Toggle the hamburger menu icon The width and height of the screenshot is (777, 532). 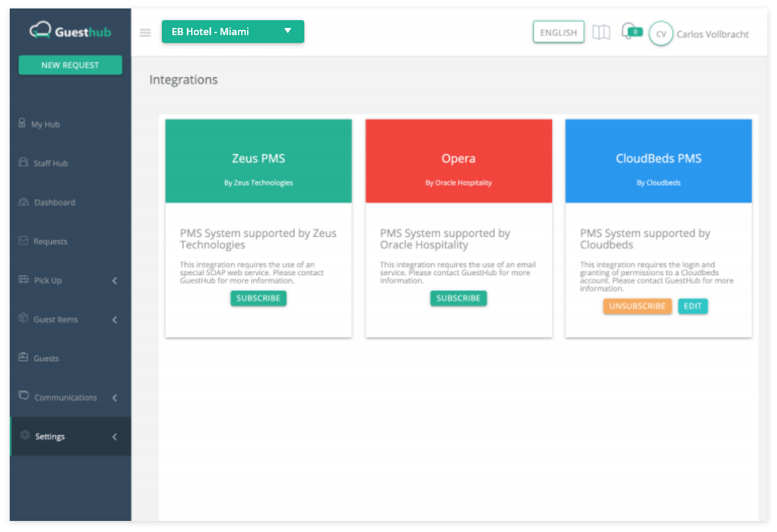coord(145,33)
